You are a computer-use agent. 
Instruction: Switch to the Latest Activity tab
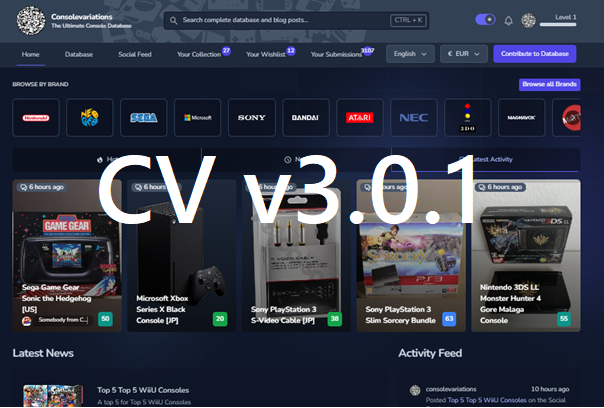[x=486, y=160]
